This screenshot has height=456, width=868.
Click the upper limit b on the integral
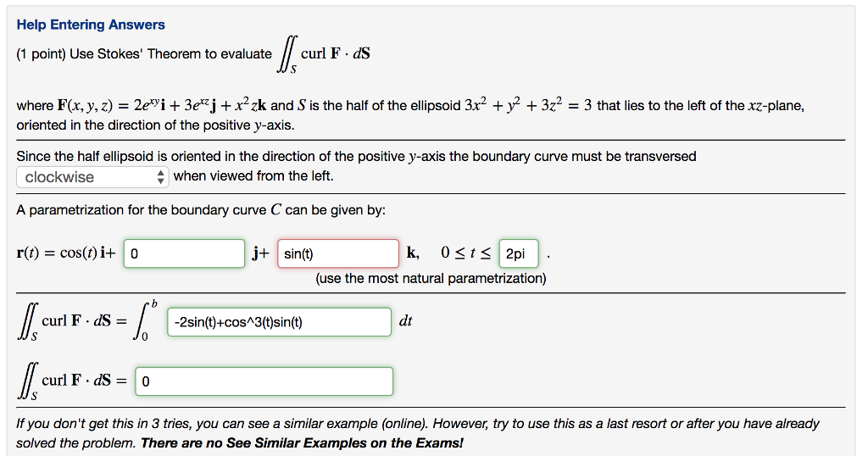pyautogui.click(x=153, y=303)
